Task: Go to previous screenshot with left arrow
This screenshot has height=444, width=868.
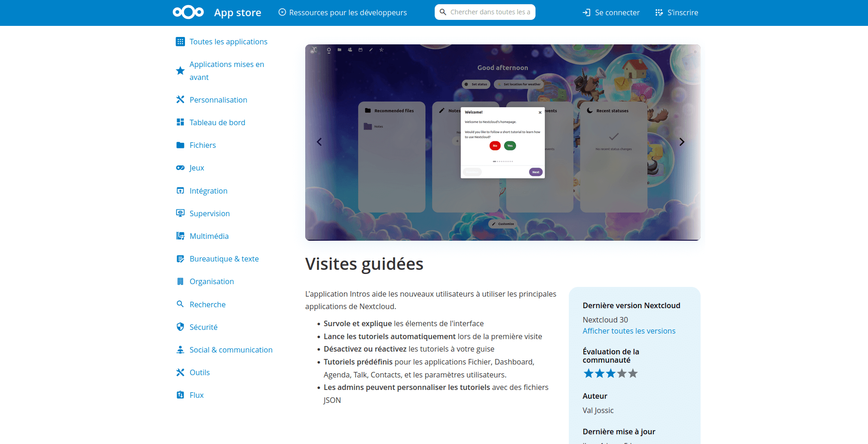Action: click(x=319, y=142)
